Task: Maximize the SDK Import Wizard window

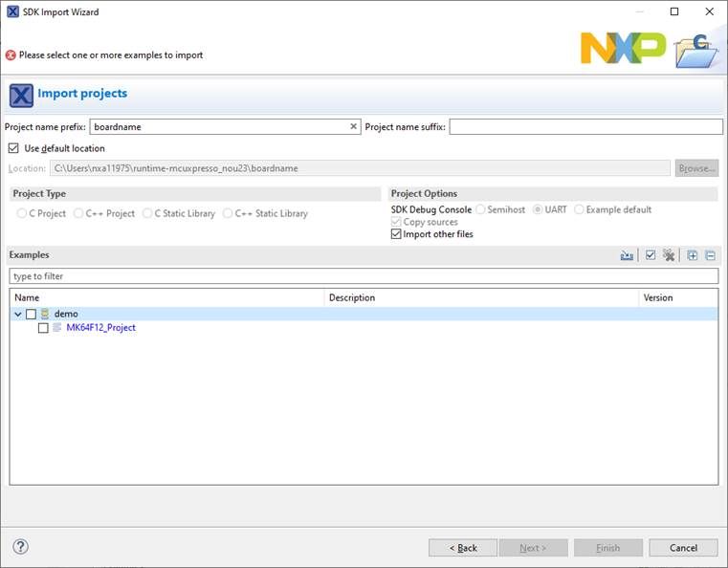Action: [x=674, y=11]
